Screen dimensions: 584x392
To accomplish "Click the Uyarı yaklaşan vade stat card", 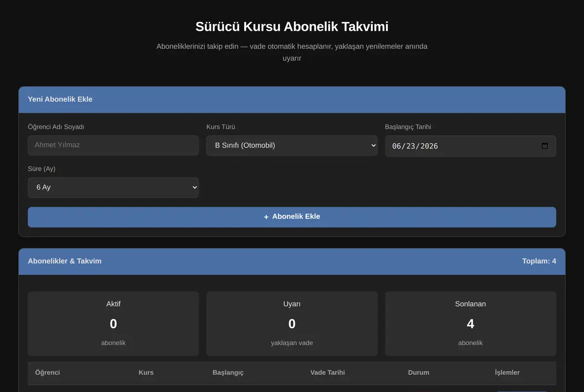I will [292, 323].
